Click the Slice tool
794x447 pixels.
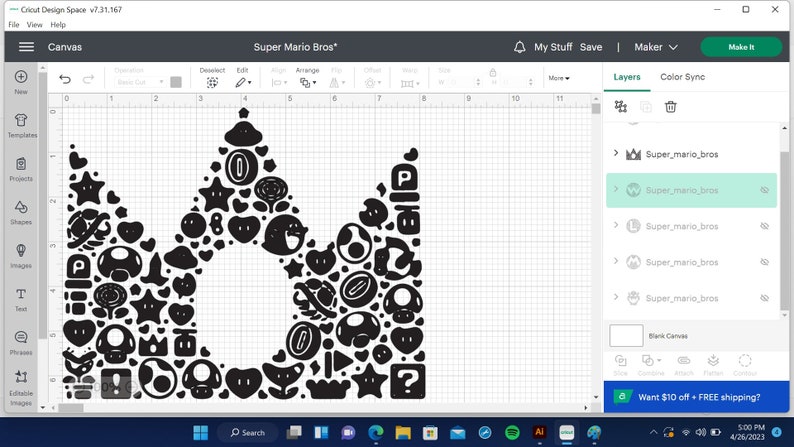(620, 365)
